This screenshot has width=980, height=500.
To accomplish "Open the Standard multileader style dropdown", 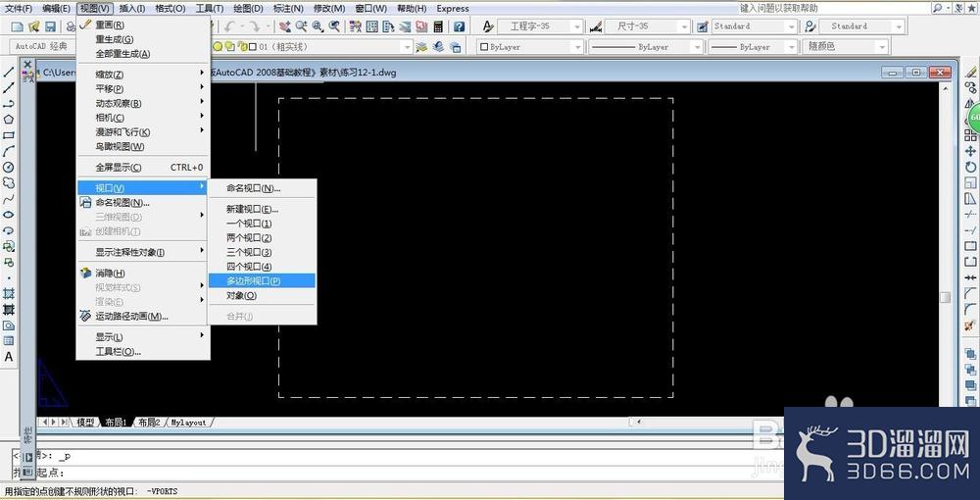I will click(899, 26).
